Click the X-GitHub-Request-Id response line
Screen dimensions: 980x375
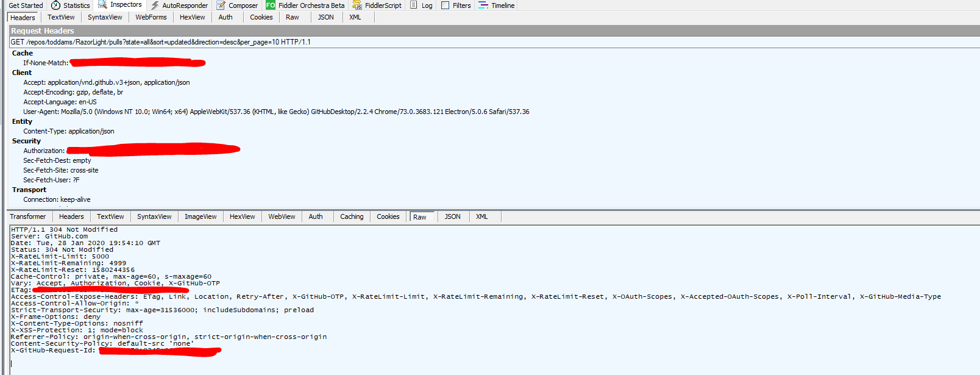pos(116,351)
